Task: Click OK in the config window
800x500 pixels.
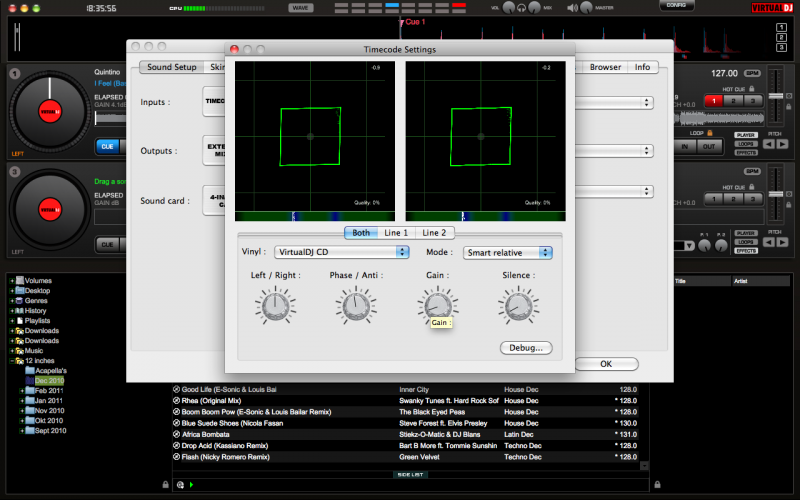Action: click(606, 364)
